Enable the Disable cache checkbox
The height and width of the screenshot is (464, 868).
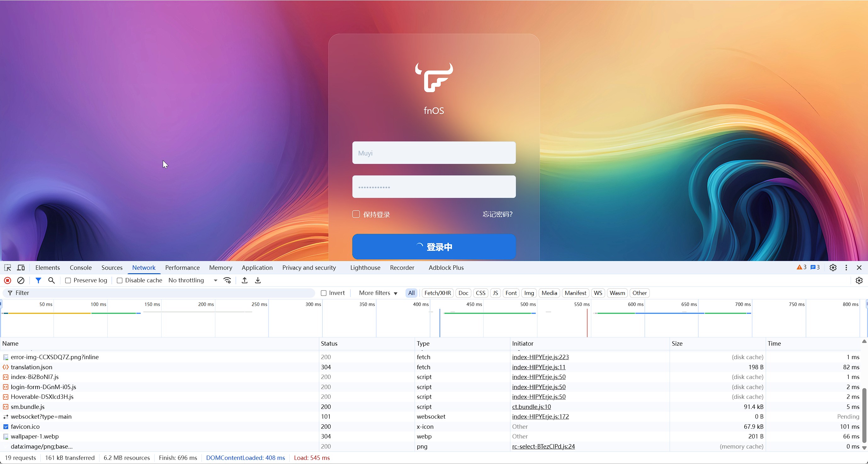[x=119, y=280]
